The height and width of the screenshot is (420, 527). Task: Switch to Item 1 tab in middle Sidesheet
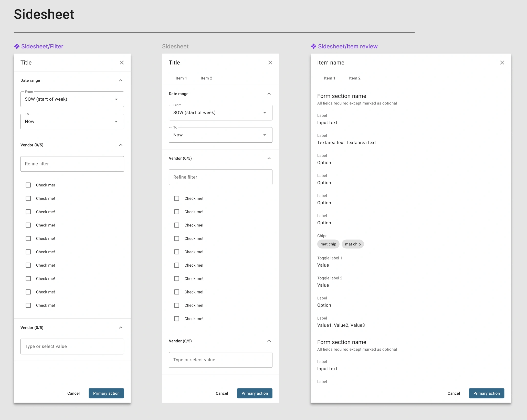coord(181,78)
